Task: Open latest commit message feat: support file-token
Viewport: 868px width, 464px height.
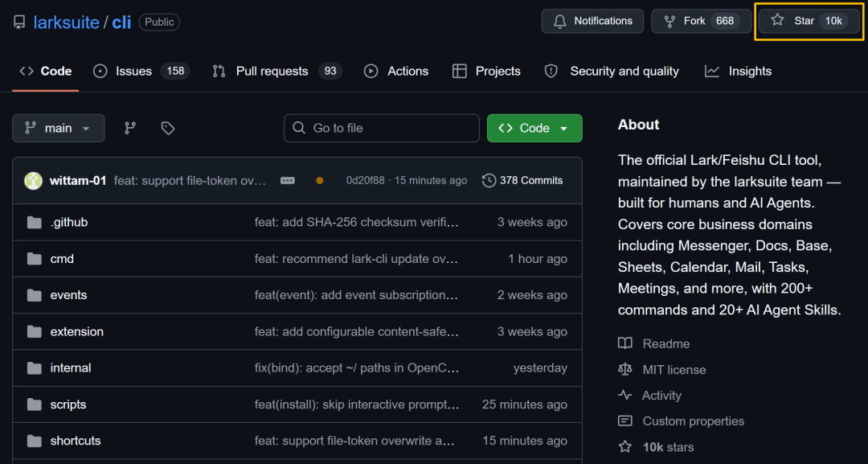Action: point(190,180)
